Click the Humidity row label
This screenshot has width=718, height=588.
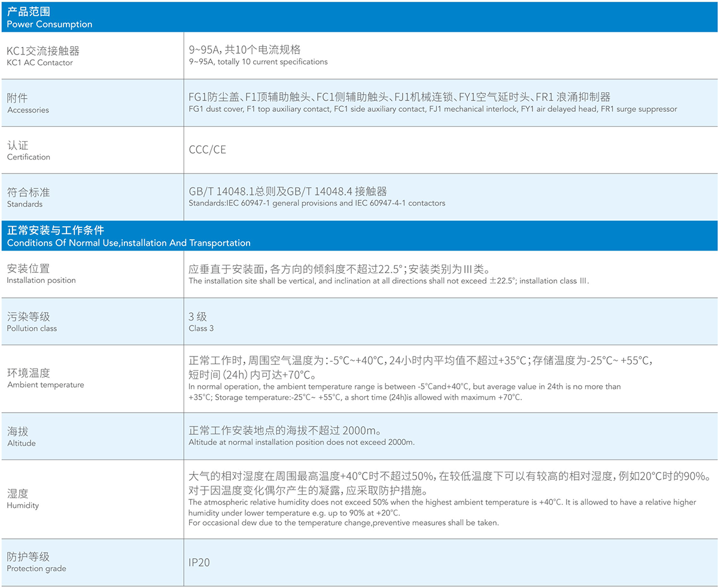point(23,499)
